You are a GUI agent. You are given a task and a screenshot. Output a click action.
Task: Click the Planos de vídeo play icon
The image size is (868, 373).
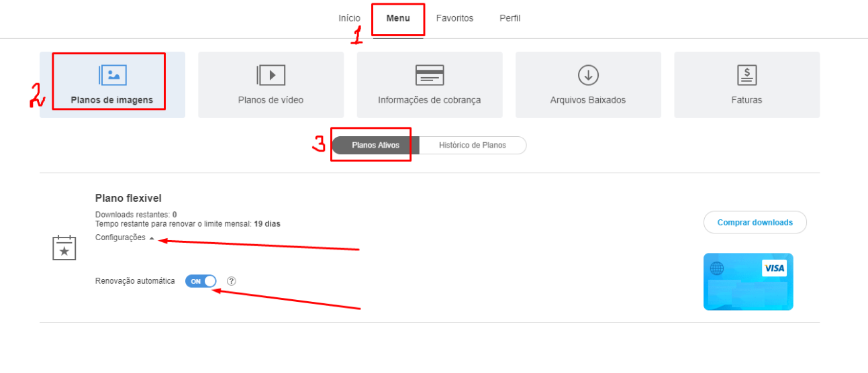coord(271,75)
